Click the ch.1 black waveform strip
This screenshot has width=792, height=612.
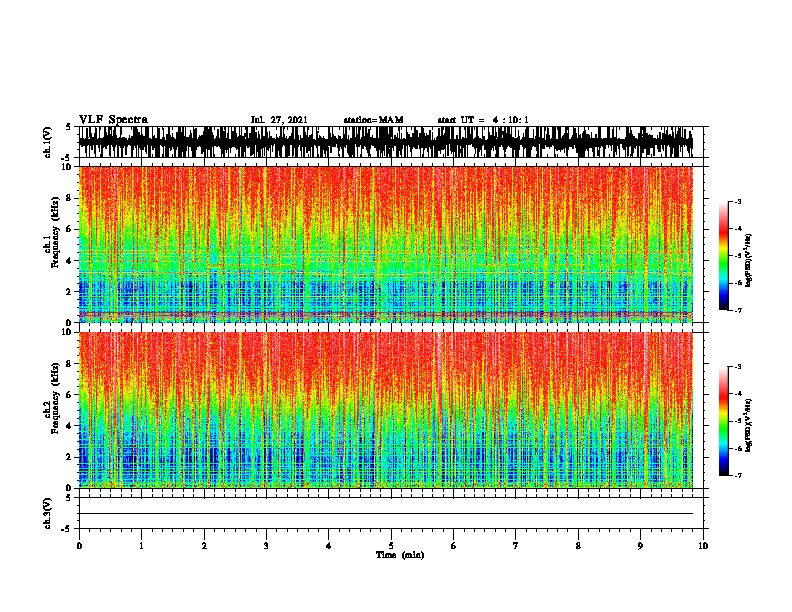pos(386,142)
